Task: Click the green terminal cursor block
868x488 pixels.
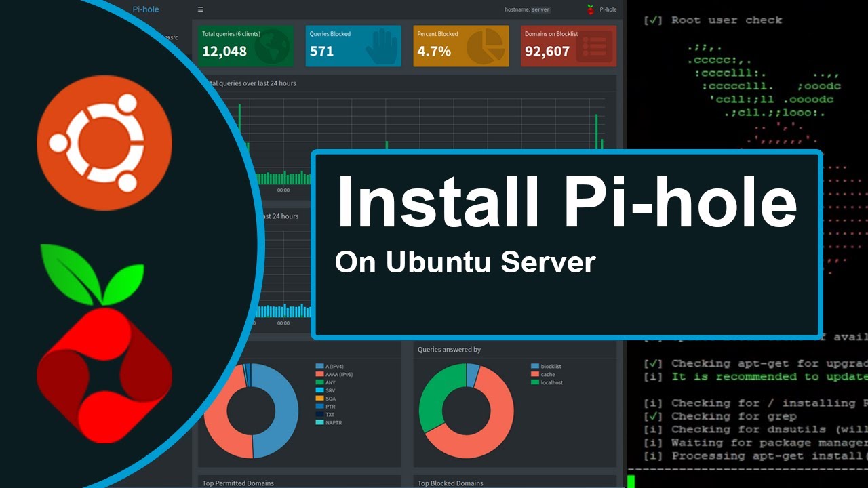Action: [631, 481]
